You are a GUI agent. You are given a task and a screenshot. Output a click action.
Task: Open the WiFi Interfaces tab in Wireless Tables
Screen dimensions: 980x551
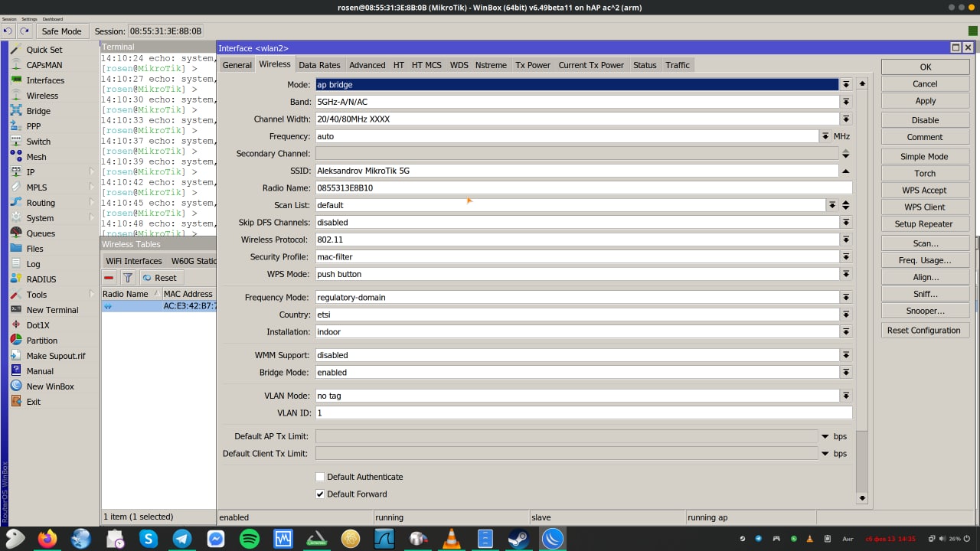click(x=134, y=261)
